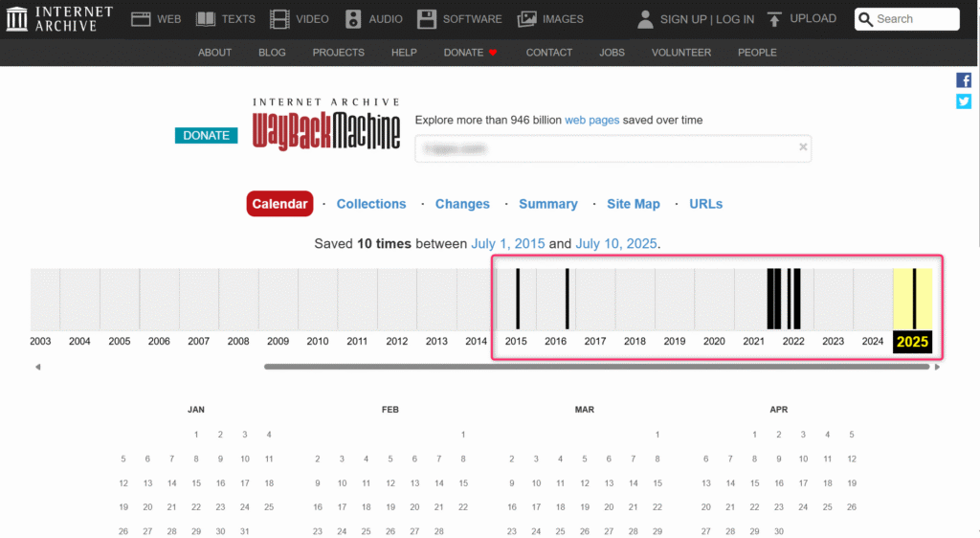Click the Internet Archive logo
Image resolution: width=980 pixels, height=538 pixels.
(59, 19)
